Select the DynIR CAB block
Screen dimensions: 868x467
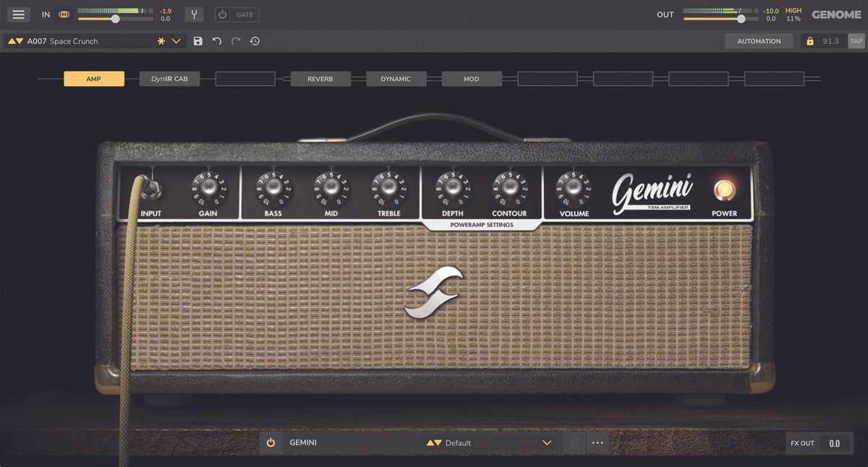[169, 78]
